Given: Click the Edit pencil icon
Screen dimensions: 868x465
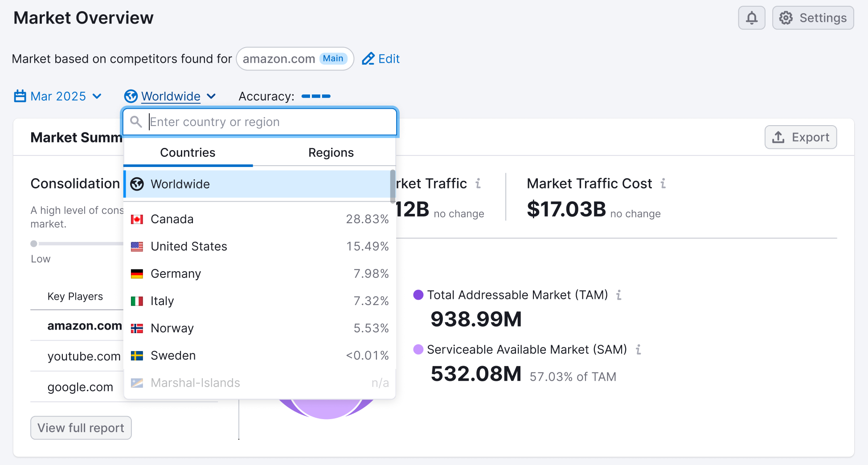Looking at the screenshot, I should 368,58.
